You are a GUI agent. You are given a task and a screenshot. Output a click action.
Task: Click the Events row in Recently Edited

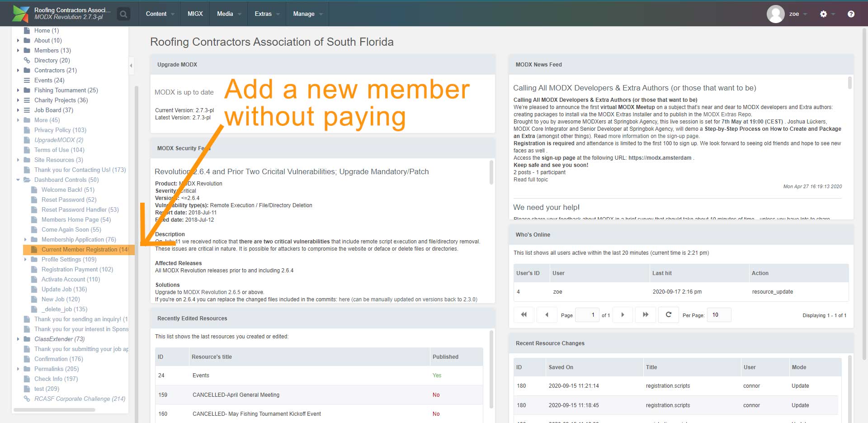click(x=319, y=375)
